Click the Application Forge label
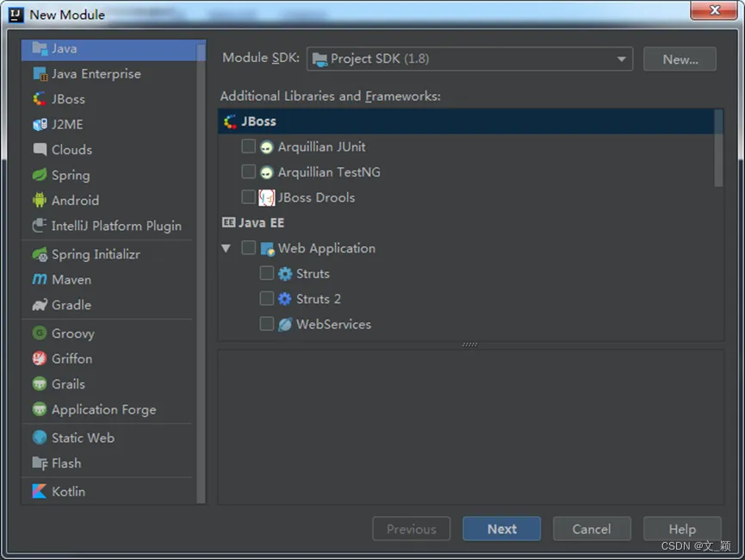This screenshot has height=560, width=745. click(x=104, y=409)
